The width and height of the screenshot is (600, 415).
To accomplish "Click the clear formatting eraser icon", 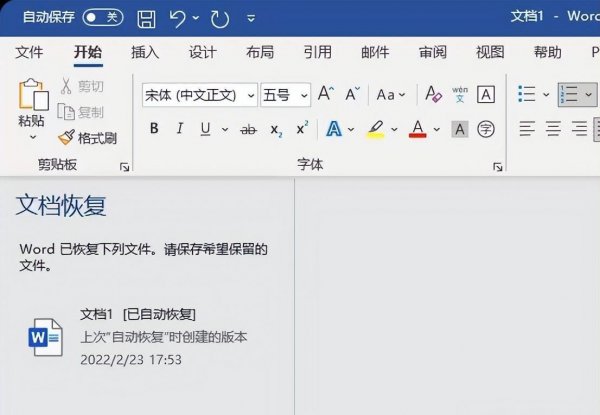I will (x=434, y=94).
